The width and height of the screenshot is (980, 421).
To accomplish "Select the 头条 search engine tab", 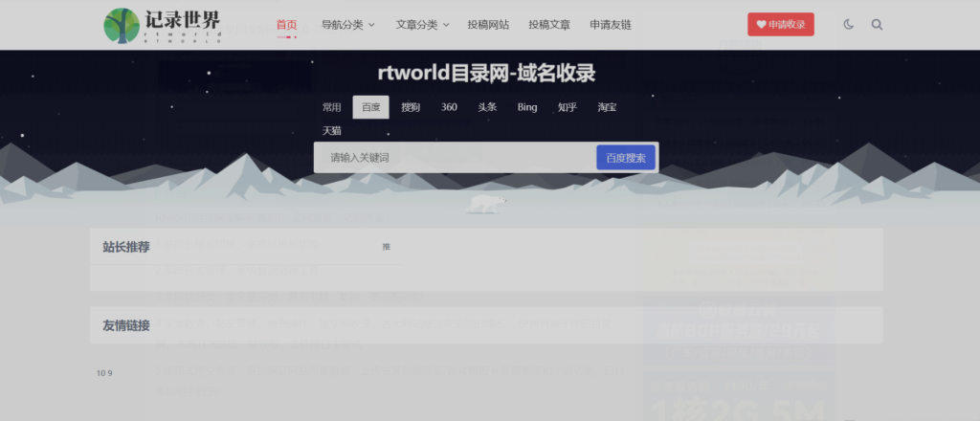I will point(487,107).
